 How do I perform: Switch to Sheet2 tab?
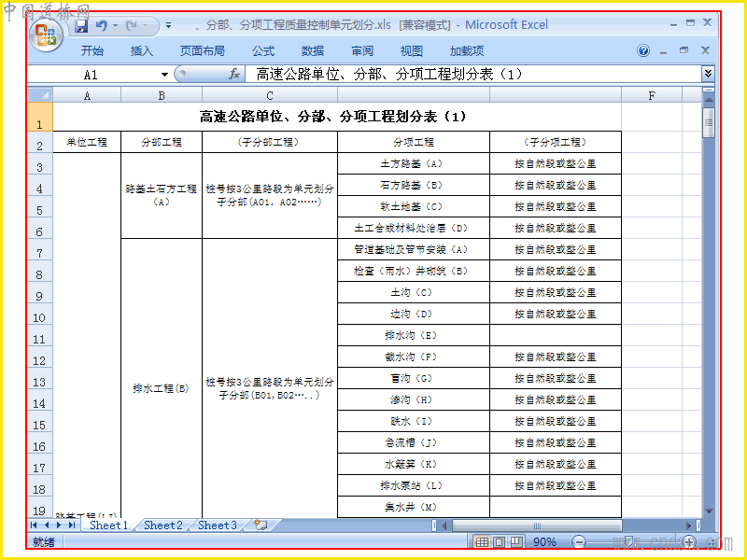[162, 525]
